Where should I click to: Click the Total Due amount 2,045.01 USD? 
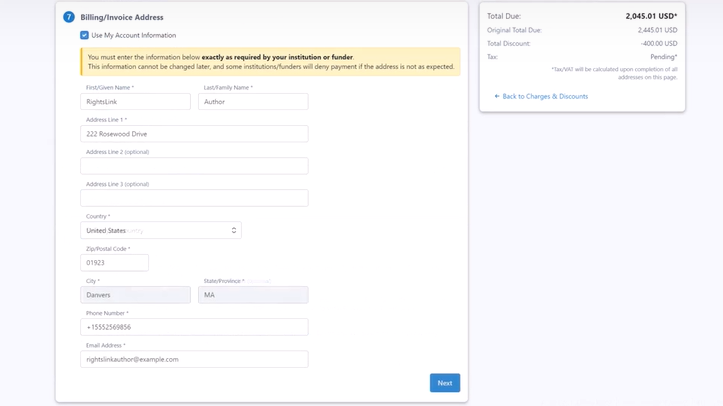click(651, 16)
